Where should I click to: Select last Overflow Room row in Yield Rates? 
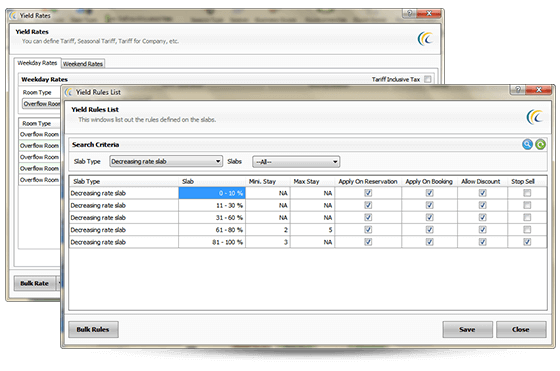39,180
